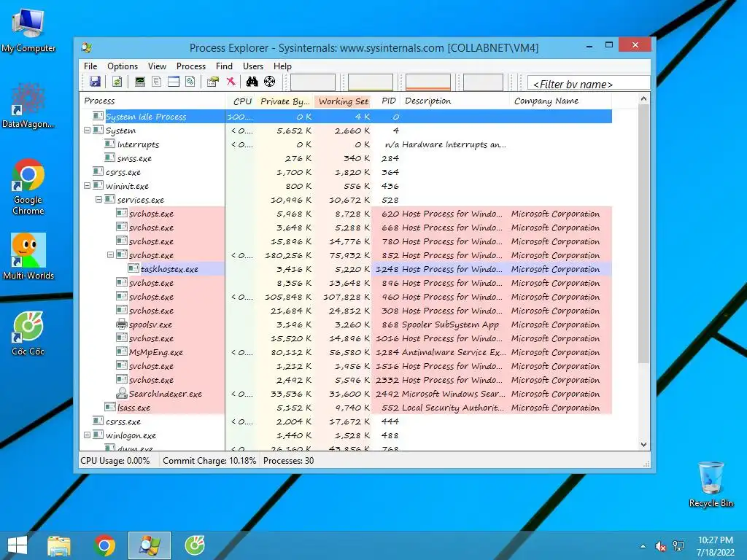Click the green-lined commit history mini graph

tap(370, 82)
